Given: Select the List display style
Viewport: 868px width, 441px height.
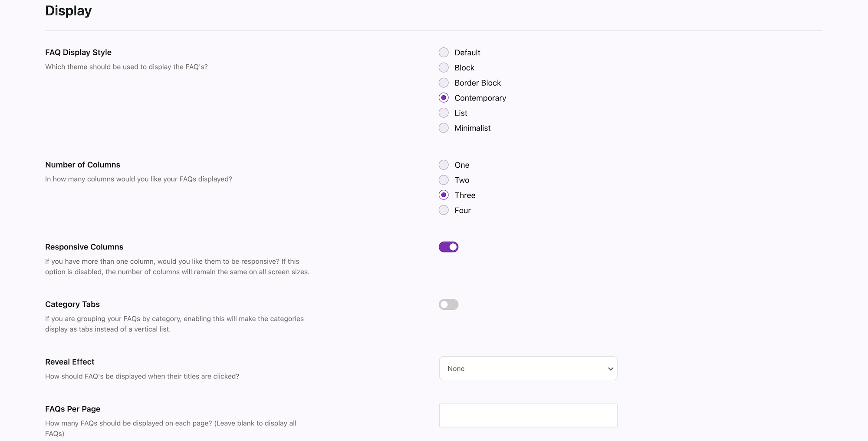Looking at the screenshot, I should (x=444, y=113).
